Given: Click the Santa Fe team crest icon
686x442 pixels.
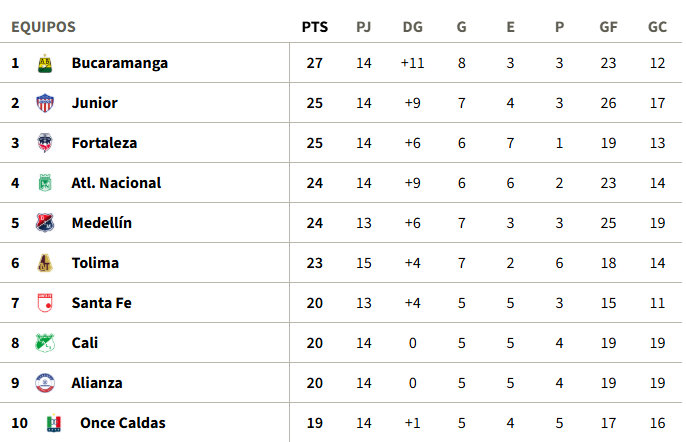Looking at the screenshot, I should click(x=44, y=303).
